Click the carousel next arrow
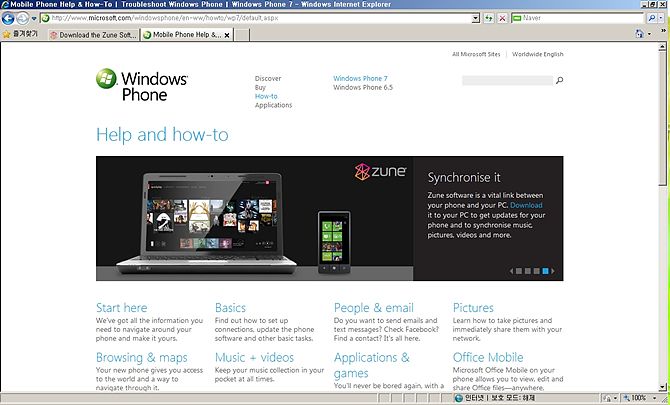The image size is (670, 405). click(553, 271)
